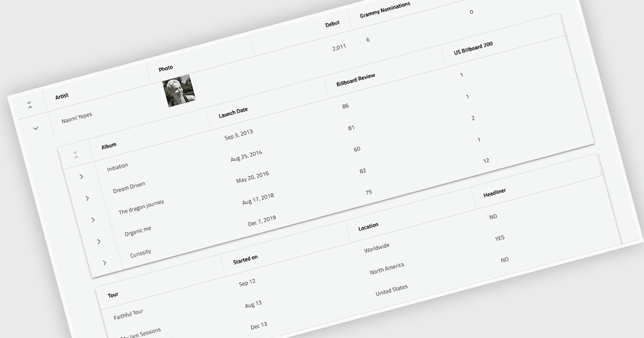Viewport: 644px width, 338px height.
Task: Sort by the Debut column header
Action: tap(332, 25)
